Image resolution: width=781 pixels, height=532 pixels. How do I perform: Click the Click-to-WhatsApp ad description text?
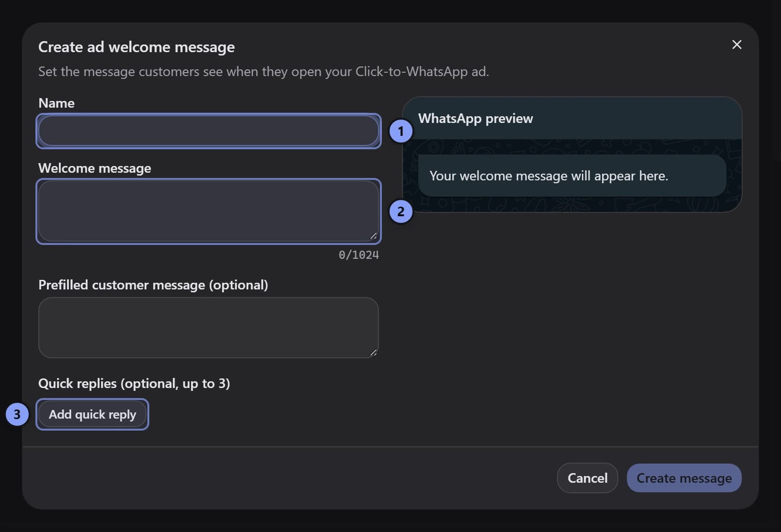click(x=264, y=71)
